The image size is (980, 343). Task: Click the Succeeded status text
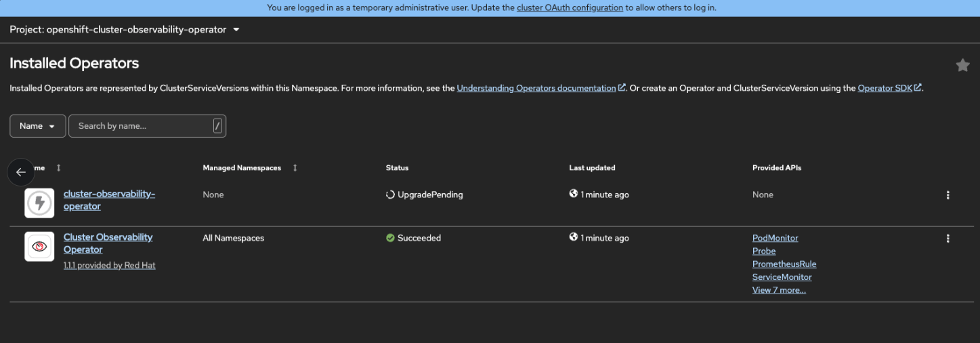point(419,238)
